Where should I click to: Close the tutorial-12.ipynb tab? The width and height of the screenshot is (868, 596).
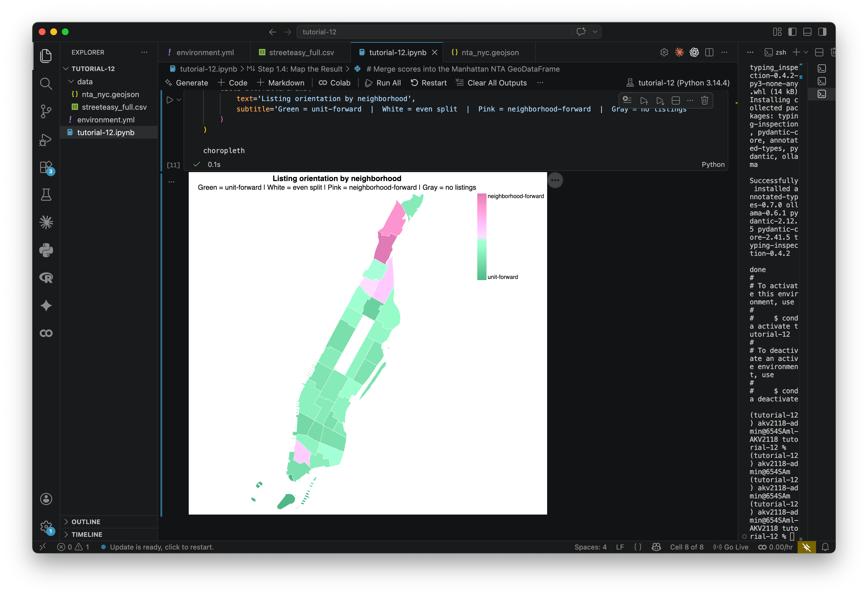[435, 52]
